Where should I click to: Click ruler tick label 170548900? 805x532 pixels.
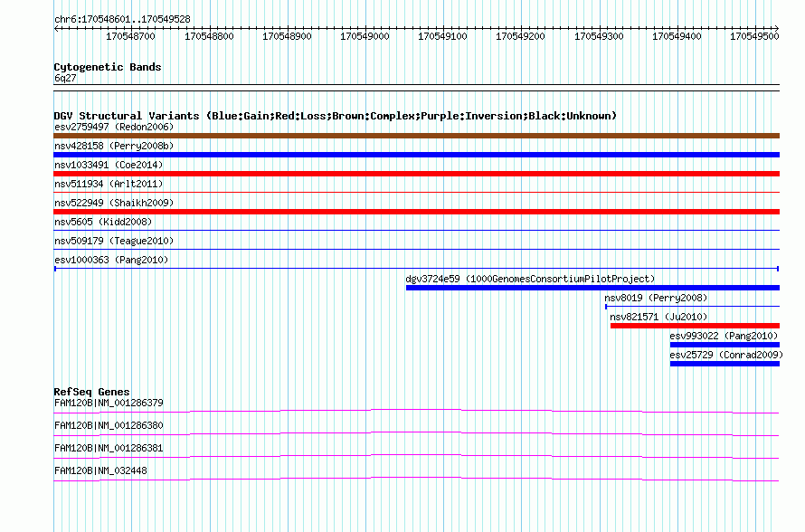pyautogui.click(x=287, y=36)
